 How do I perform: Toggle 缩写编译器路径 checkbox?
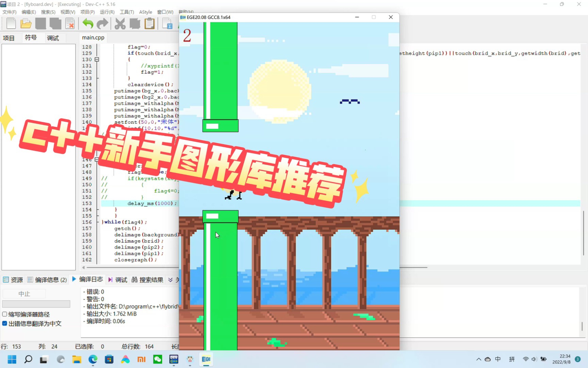[5, 314]
